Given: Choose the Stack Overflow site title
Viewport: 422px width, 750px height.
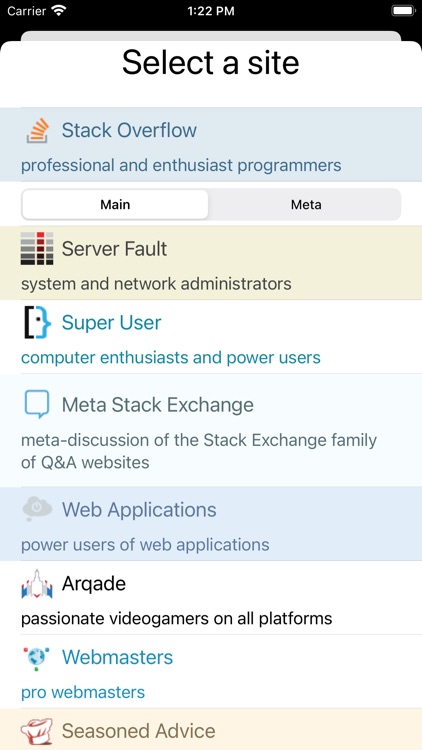Looking at the screenshot, I should click(129, 130).
